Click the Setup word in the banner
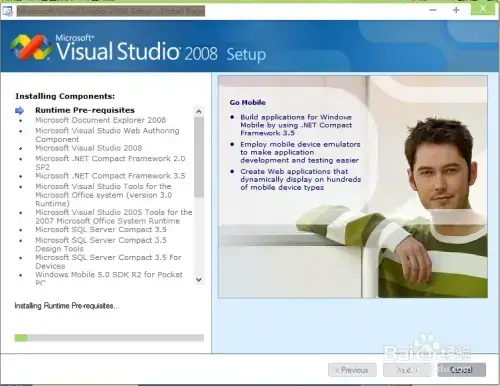The width and height of the screenshot is (500, 386). [246, 54]
